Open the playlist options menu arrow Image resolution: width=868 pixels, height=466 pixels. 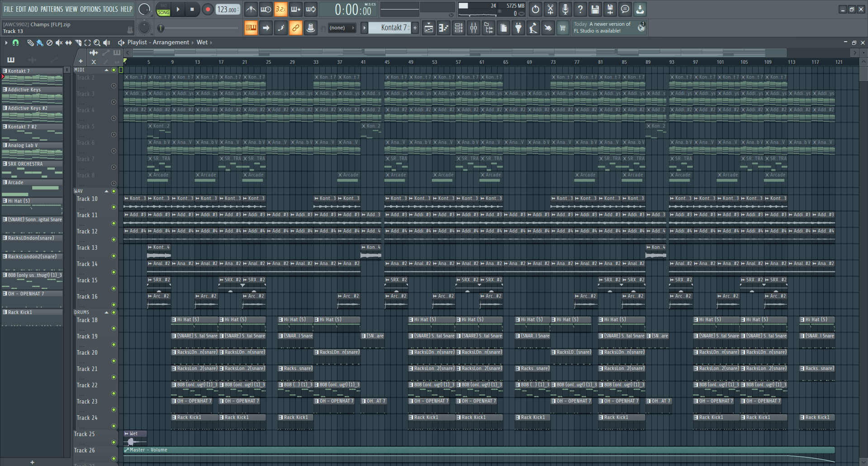point(6,43)
